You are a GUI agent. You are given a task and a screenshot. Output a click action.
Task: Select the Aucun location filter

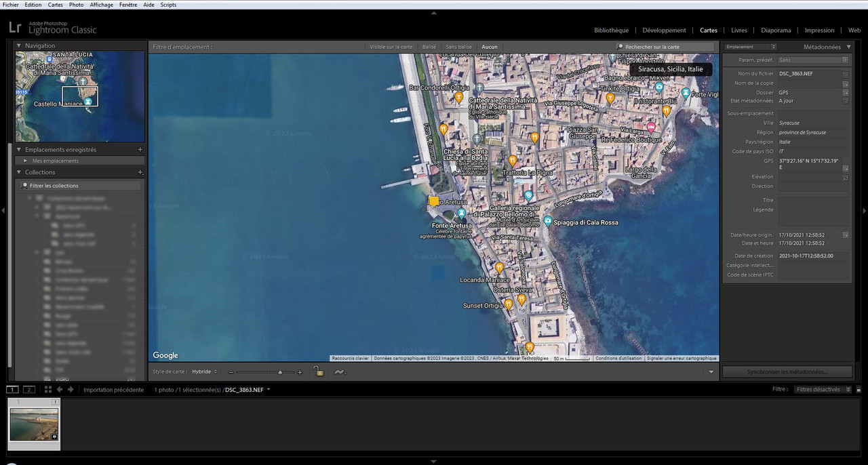(490, 47)
